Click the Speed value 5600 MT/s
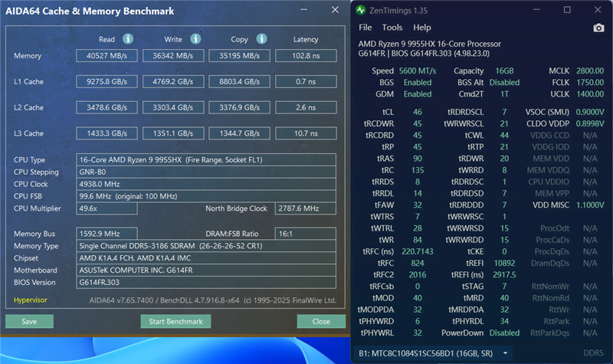Screen dimensions: 613x364 click(x=418, y=71)
